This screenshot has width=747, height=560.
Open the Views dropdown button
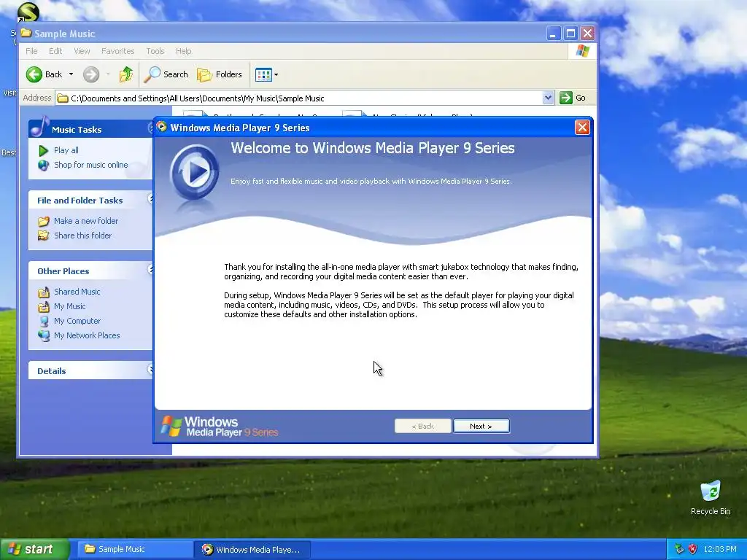(x=266, y=74)
